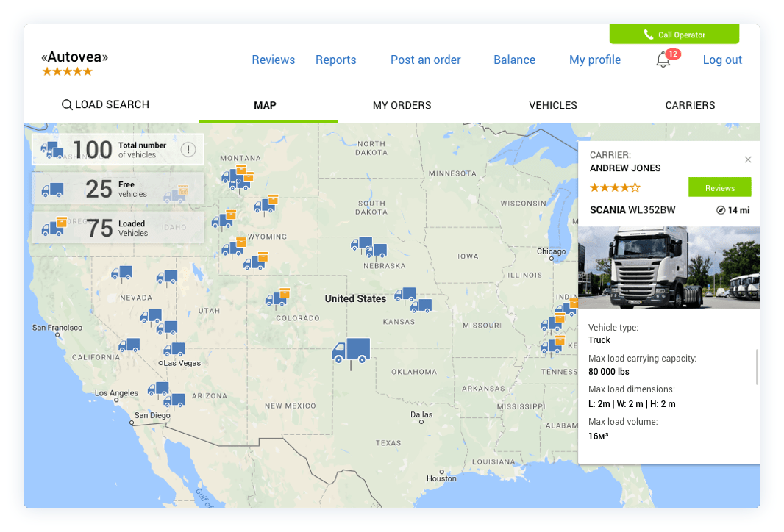Open the Reviews link in header
This screenshot has height=532, width=784.
point(274,60)
